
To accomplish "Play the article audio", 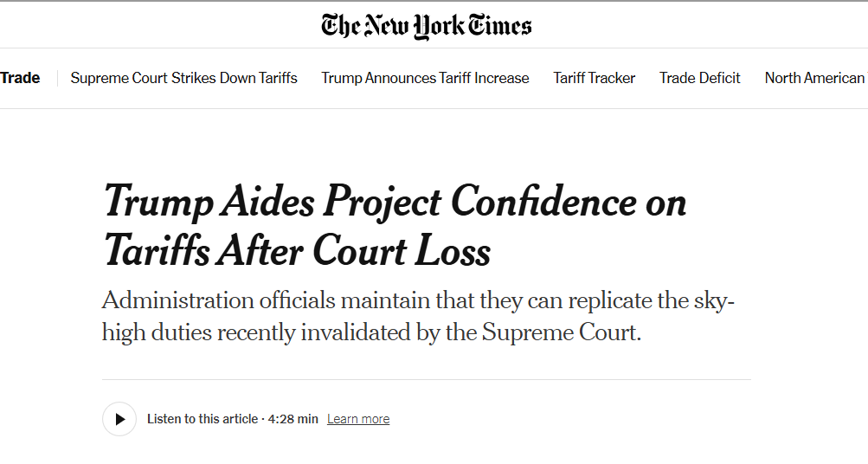I will pos(119,419).
